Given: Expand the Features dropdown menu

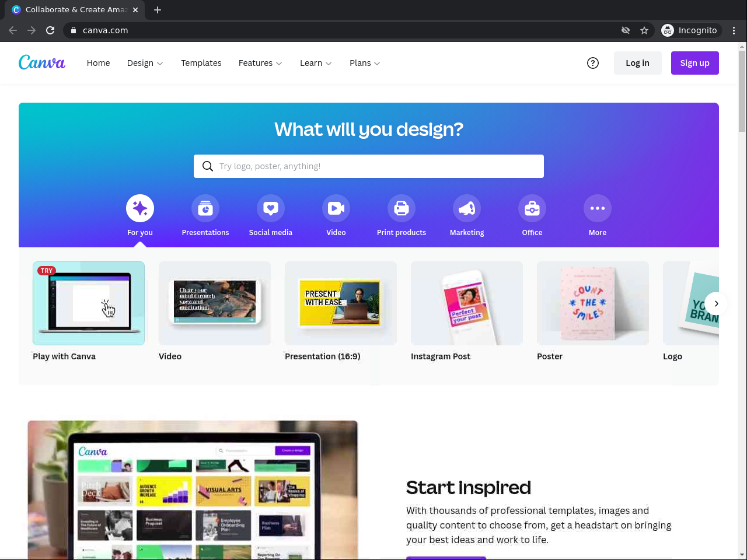Looking at the screenshot, I should pyautogui.click(x=260, y=63).
